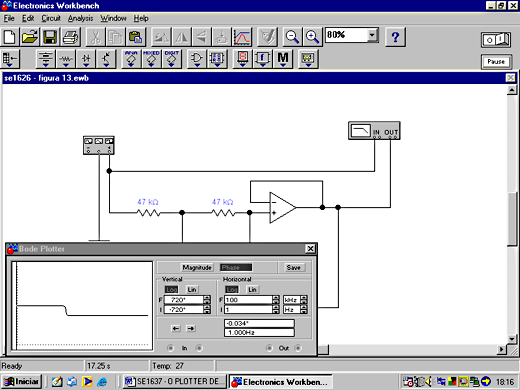Image resolution: width=520 pixels, height=390 pixels.
Task: Open the Basic components resistor bin
Action: pyautogui.click(x=66, y=59)
